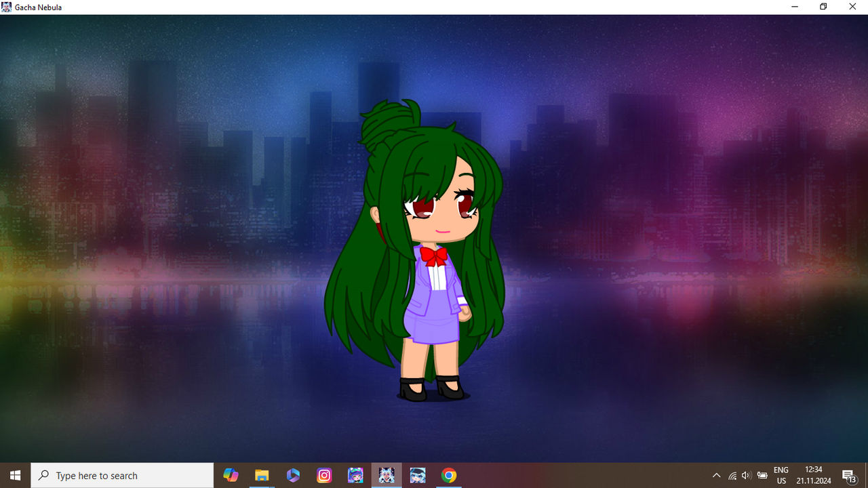Open the Windows Start menu
This screenshot has height=488, width=868.
pos(15,475)
